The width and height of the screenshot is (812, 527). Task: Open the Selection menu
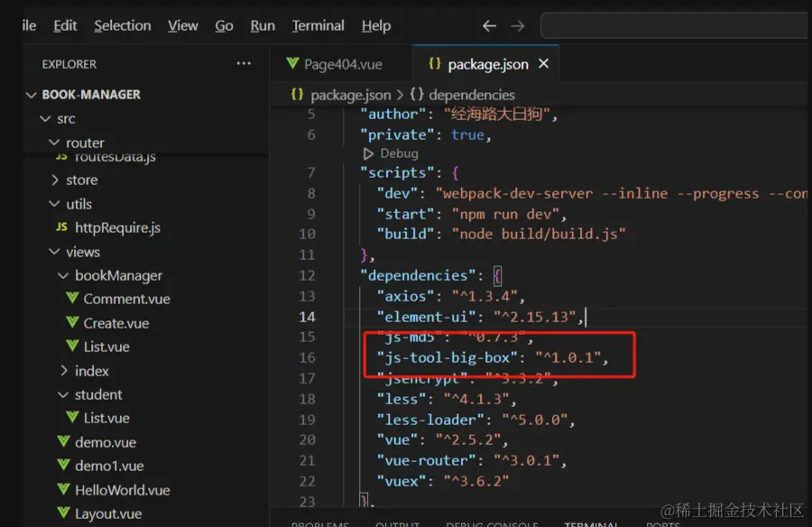tap(122, 25)
